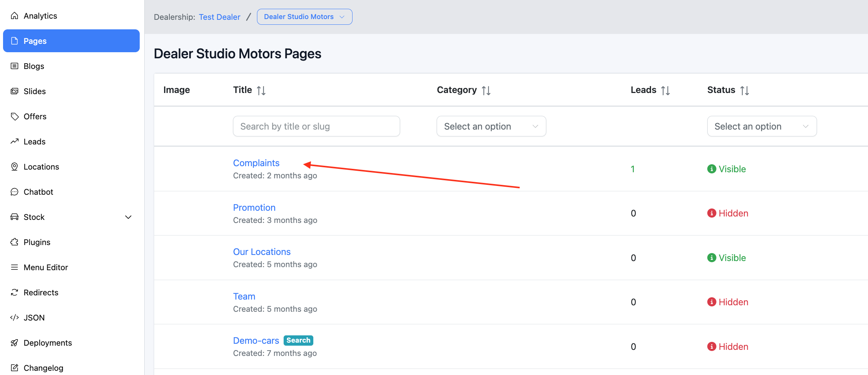Click the Analytics home icon
The image size is (868, 375).
point(14,16)
